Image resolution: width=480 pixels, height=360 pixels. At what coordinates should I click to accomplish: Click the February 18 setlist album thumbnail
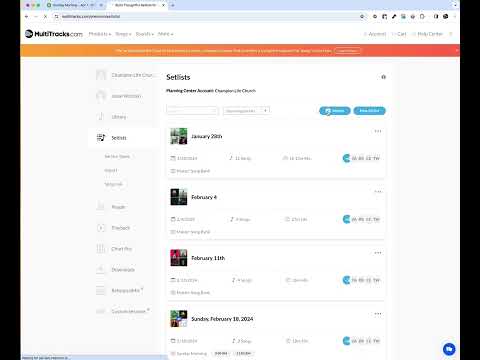179,319
